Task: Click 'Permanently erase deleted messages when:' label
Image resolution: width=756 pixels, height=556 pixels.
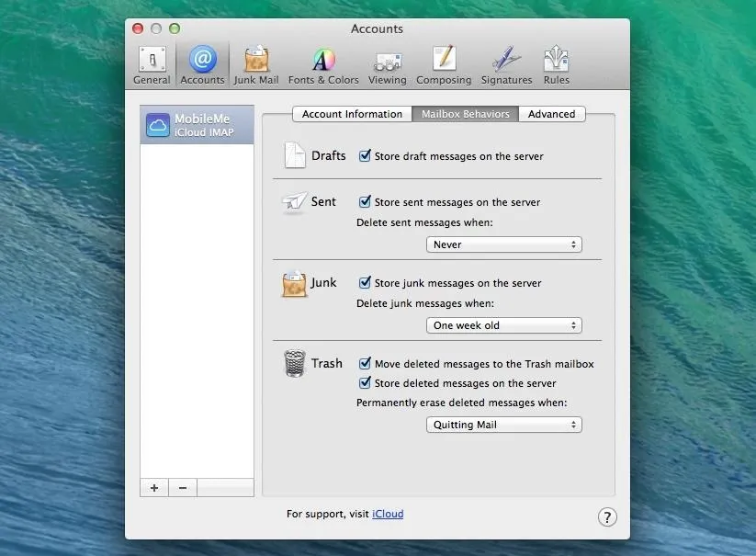Action: point(461,403)
